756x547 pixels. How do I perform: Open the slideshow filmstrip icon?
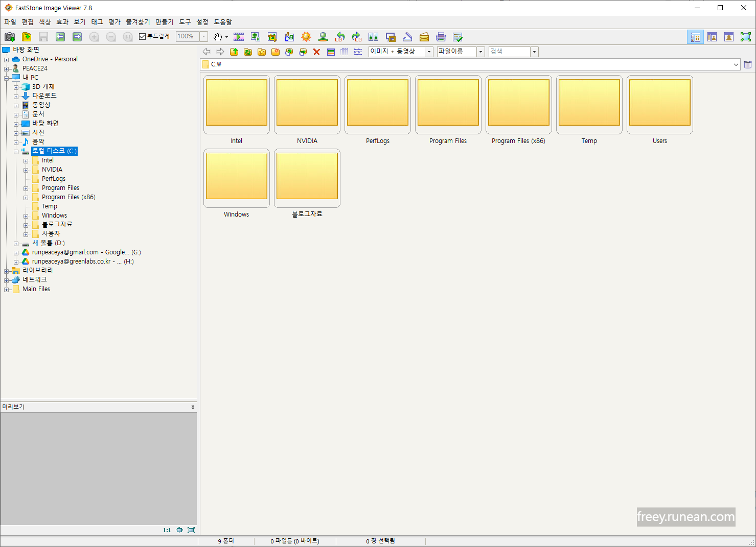tap(239, 37)
